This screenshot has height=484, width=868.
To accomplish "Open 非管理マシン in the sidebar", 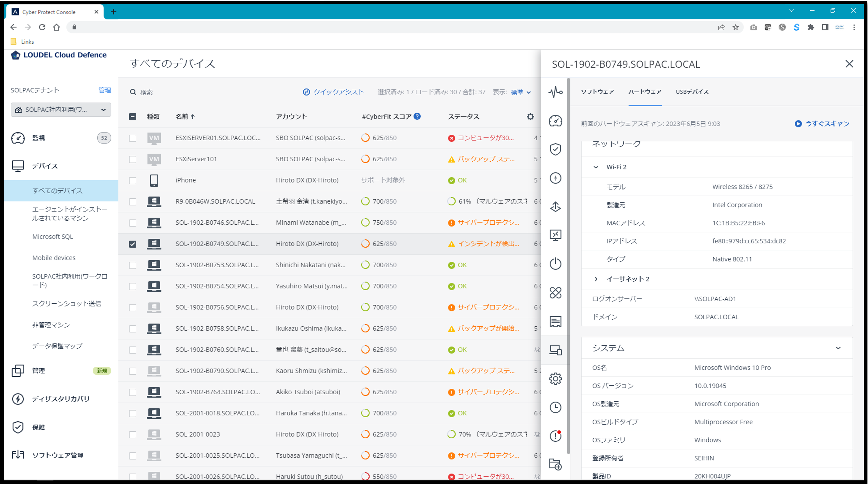I will tap(51, 325).
